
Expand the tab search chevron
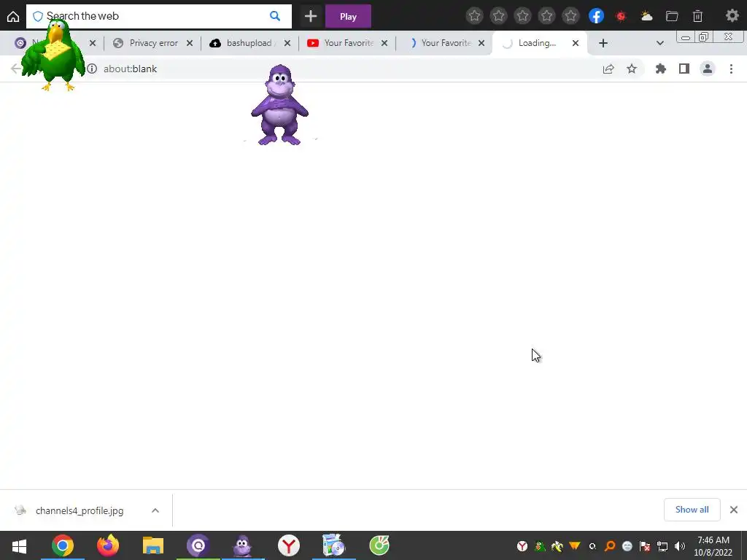coord(659,43)
